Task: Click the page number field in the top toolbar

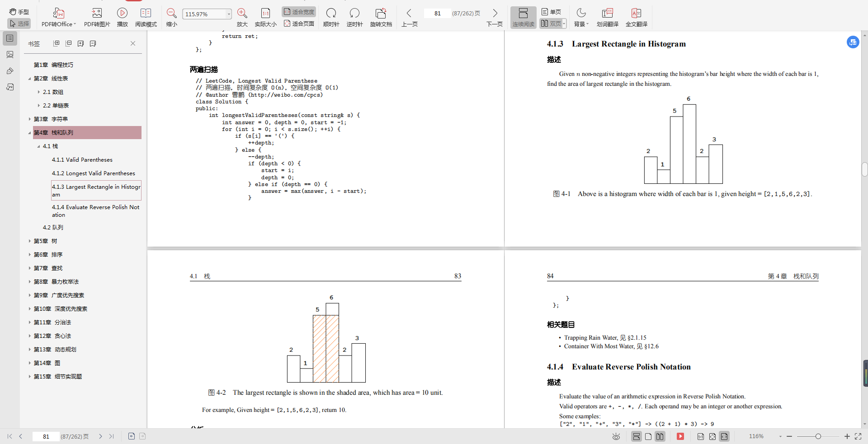Action: (x=437, y=14)
